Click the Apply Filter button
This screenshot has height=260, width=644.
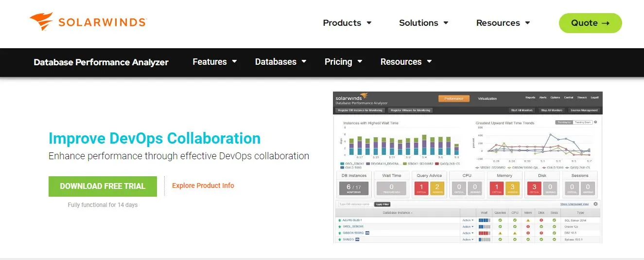pyautogui.click(x=382, y=204)
